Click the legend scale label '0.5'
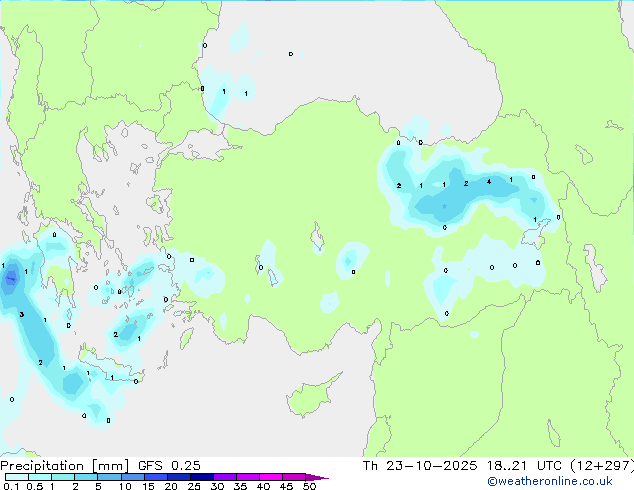 point(35,486)
